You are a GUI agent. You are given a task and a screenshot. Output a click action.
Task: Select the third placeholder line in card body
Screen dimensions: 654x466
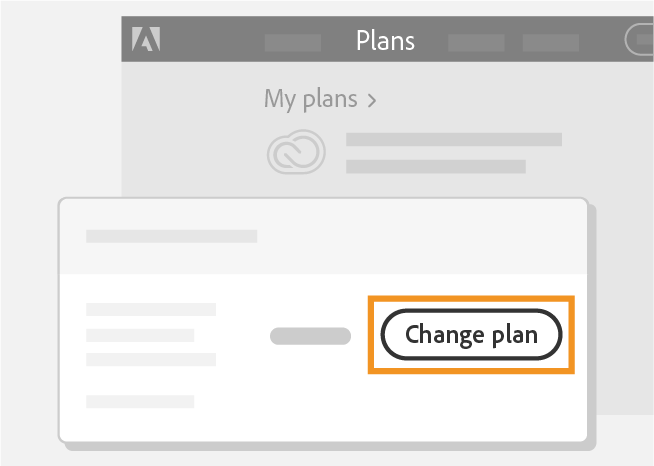(151, 359)
